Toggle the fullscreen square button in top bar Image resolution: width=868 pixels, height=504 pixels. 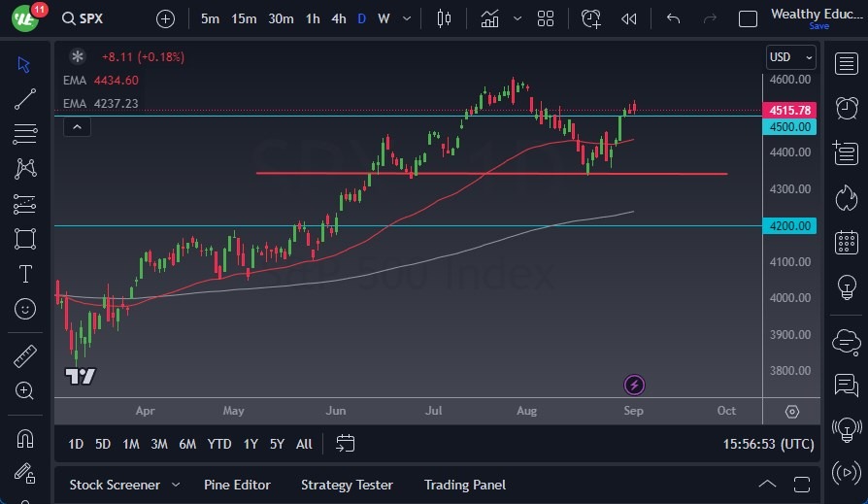coord(748,18)
